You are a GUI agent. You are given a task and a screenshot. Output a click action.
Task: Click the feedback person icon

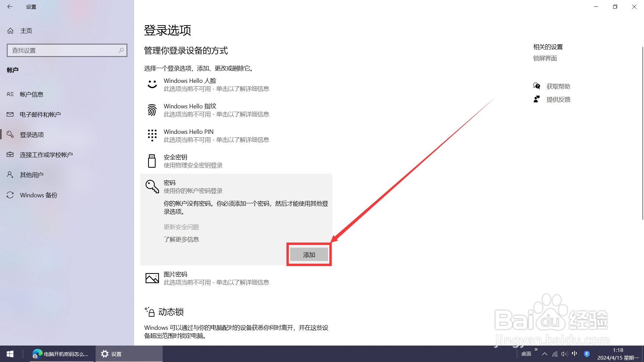pos(537,99)
